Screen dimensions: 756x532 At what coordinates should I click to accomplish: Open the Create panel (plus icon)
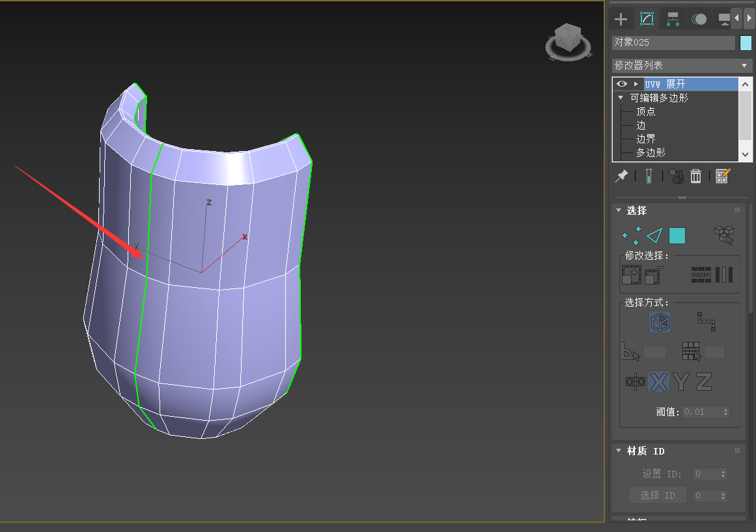(x=621, y=20)
